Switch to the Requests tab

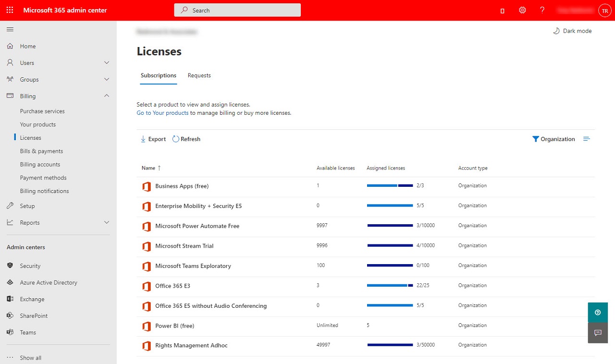point(199,75)
